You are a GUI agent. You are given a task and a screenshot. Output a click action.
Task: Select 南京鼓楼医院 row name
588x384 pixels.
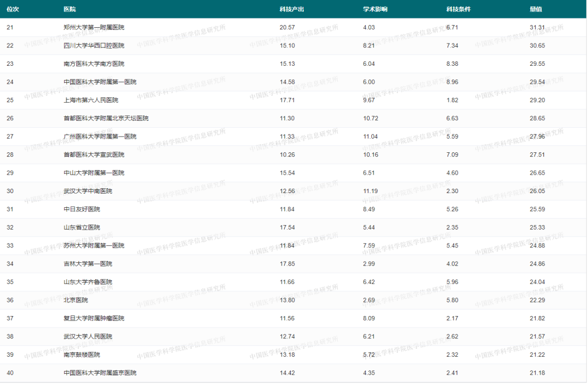coord(82,355)
